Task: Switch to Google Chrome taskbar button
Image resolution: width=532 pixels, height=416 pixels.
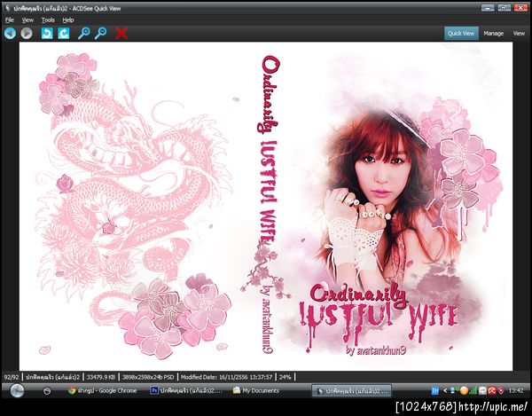Action: click(x=102, y=390)
